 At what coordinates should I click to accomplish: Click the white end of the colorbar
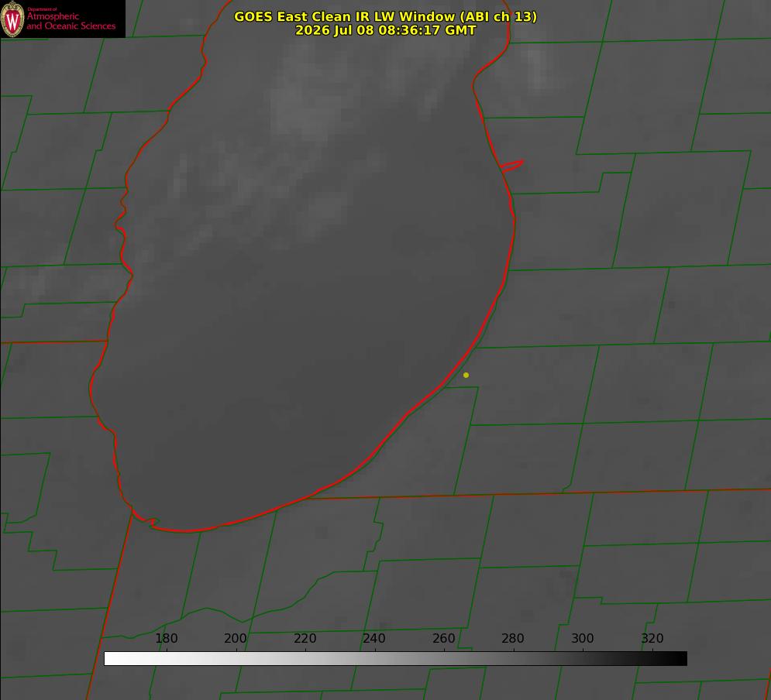pyautogui.click(x=112, y=659)
